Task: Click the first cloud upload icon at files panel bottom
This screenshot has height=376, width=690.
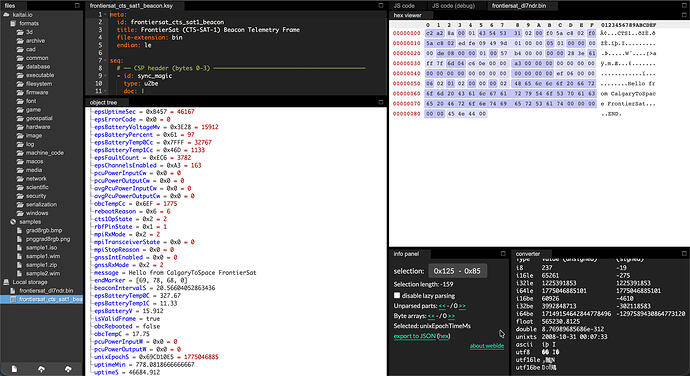Action: pyautogui.click(x=41, y=369)
